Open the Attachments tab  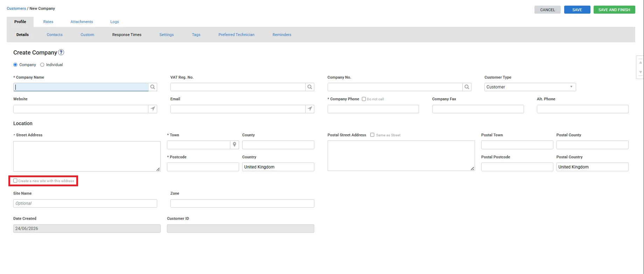(x=82, y=22)
